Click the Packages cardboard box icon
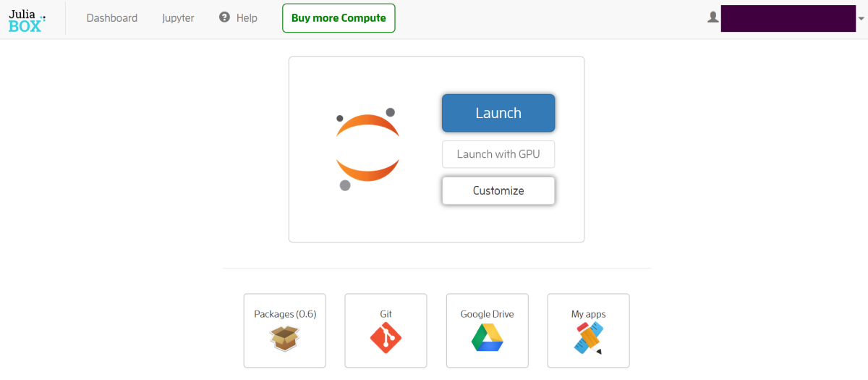Image resolution: width=868 pixels, height=380 pixels. (285, 338)
